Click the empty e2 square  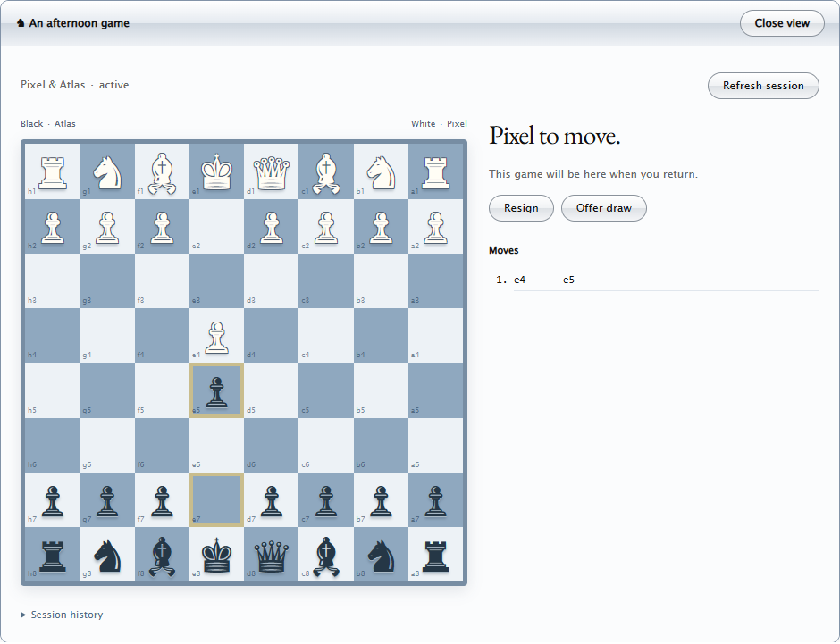coord(216,226)
